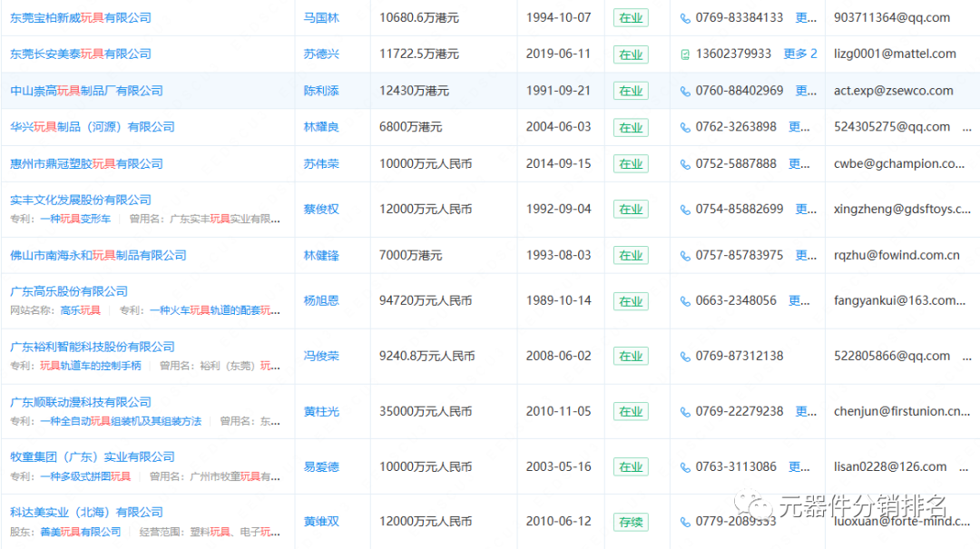Image resolution: width=980 pixels, height=549 pixels.
Task: Open 东莞宝柏新威玩具有限公司 company page
Action: click(x=81, y=17)
